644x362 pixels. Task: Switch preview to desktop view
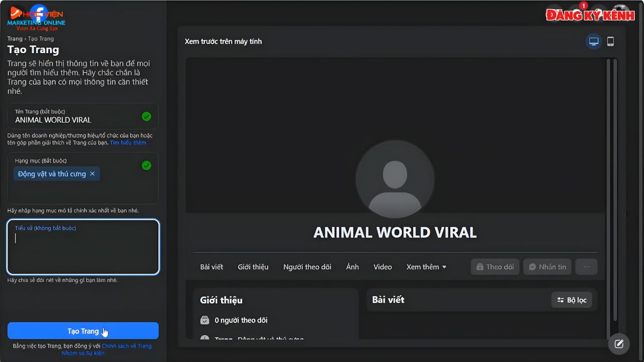pyautogui.click(x=593, y=40)
